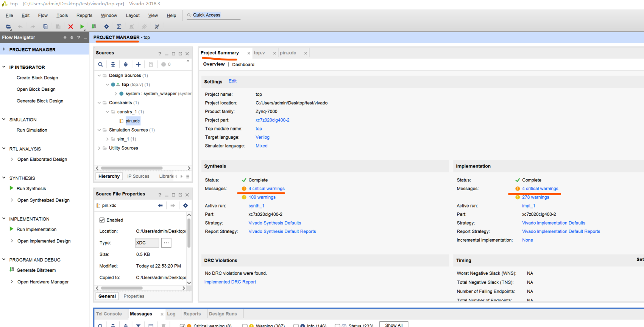644x327 pixels.
Task: Toggle the Critical warning filter checkbox
Action: point(182,325)
